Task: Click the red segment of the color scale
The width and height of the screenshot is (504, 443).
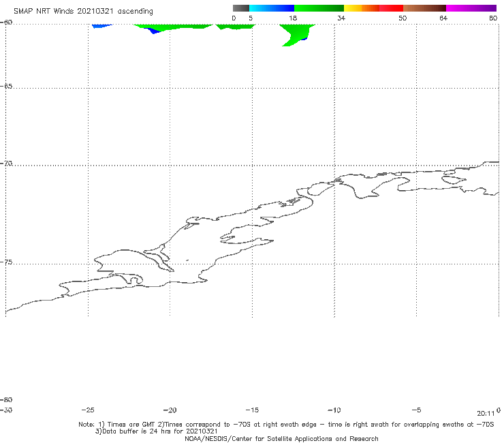Action: pos(391,8)
